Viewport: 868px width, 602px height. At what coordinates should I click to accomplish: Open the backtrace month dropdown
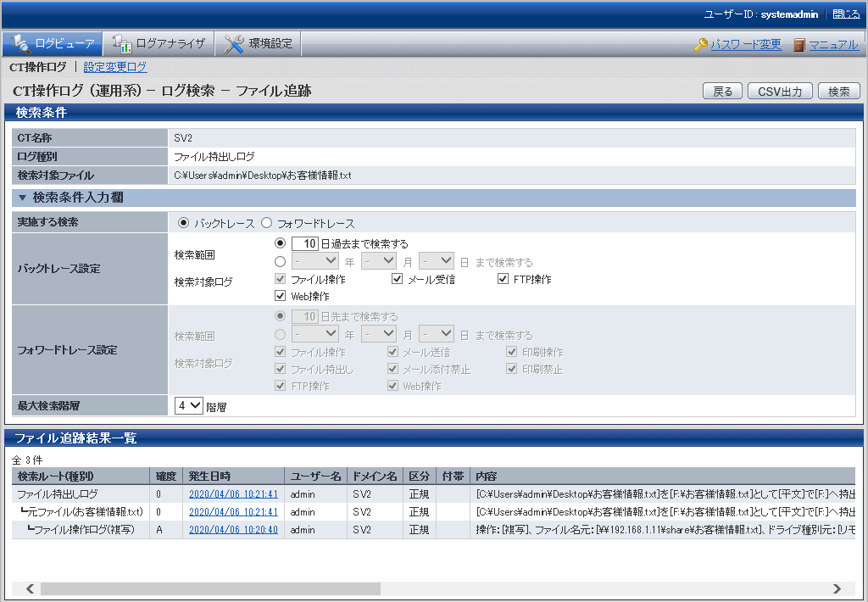[x=379, y=261]
